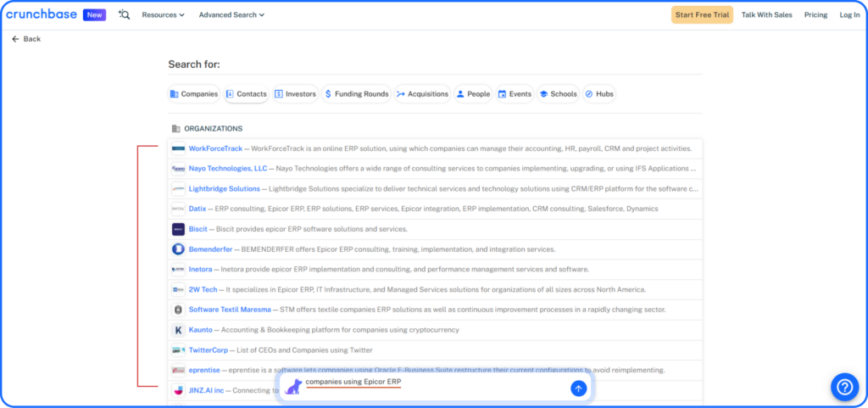Click the eprentise logo thumbnail
The image size is (868, 408).
178,370
